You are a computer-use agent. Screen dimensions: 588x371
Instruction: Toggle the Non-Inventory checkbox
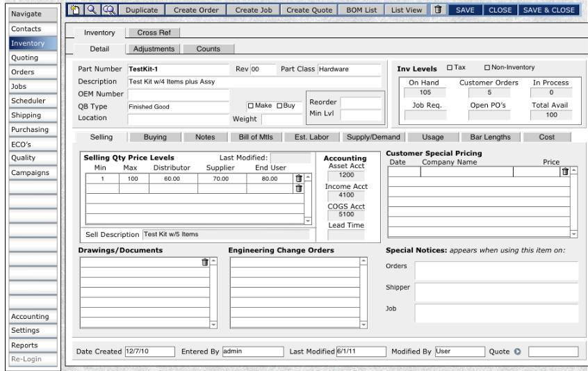tap(487, 68)
